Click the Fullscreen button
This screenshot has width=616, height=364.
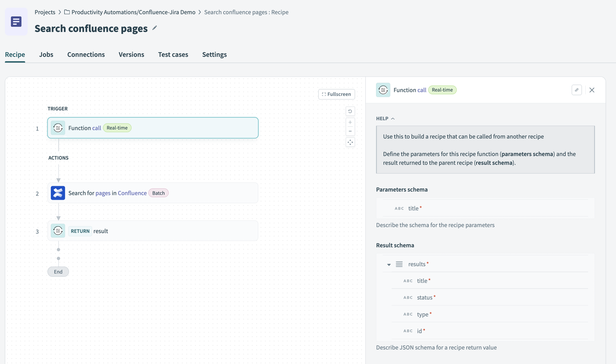(x=336, y=94)
